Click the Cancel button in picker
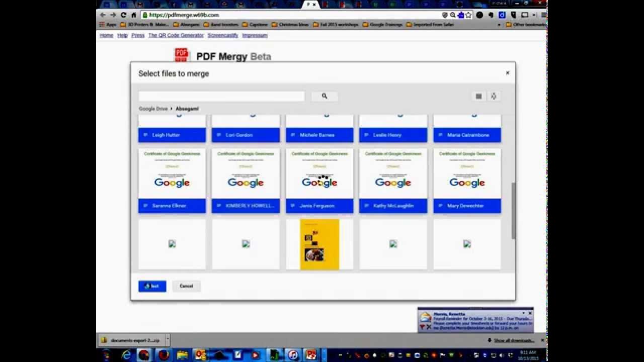This screenshot has height=362, width=644. (x=186, y=286)
